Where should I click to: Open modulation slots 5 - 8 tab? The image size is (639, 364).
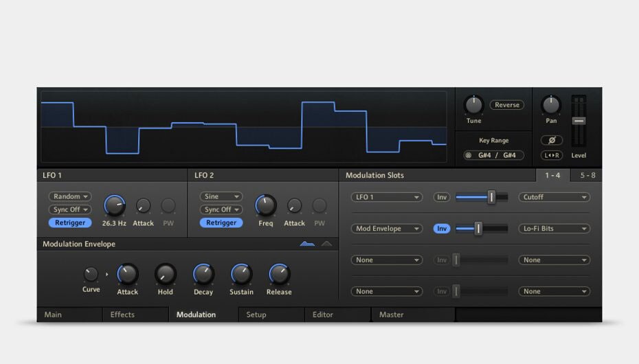(x=586, y=175)
